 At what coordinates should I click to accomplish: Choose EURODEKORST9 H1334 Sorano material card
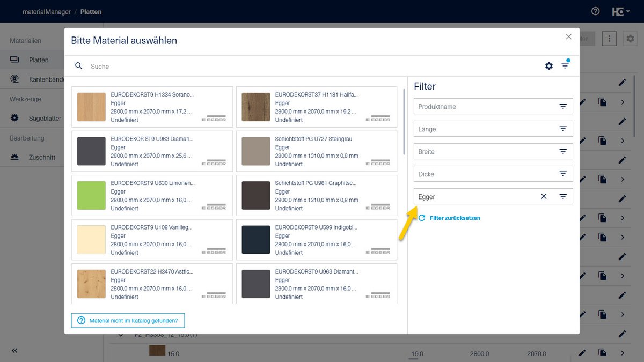click(152, 107)
